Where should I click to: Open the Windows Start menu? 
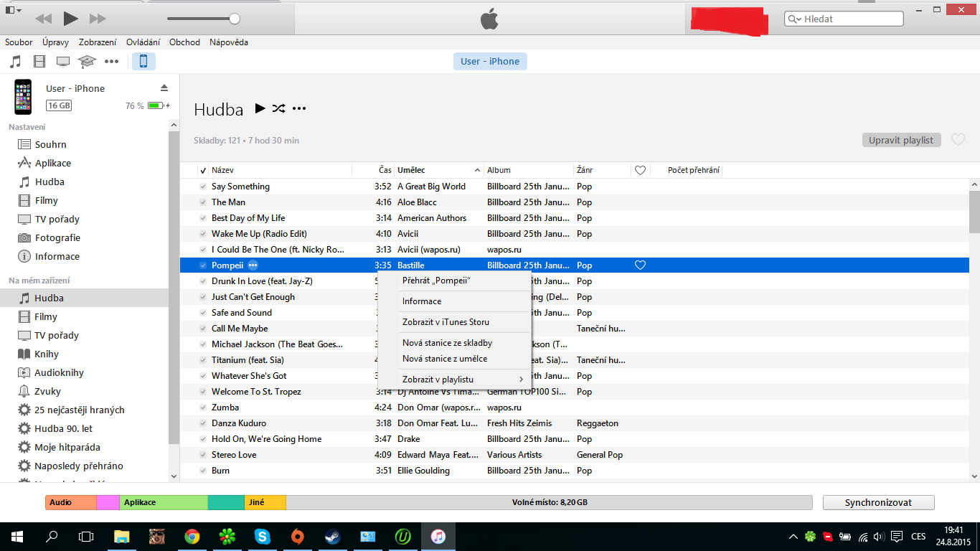[17, 536]
